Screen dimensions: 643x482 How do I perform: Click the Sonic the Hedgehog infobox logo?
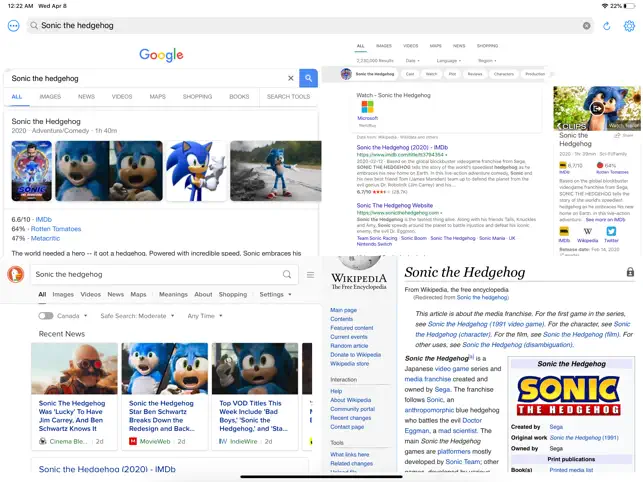click(569, 395)
